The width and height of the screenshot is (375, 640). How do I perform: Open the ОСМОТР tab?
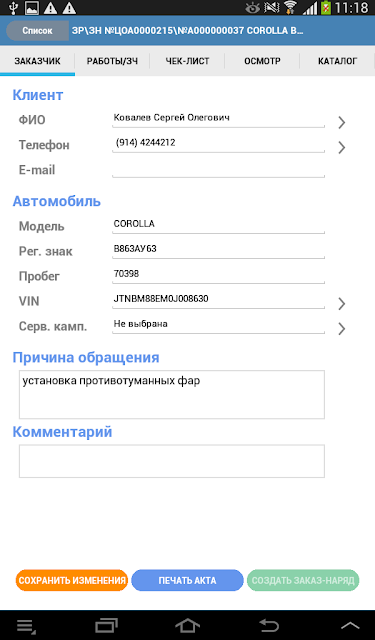coord(262,61)
